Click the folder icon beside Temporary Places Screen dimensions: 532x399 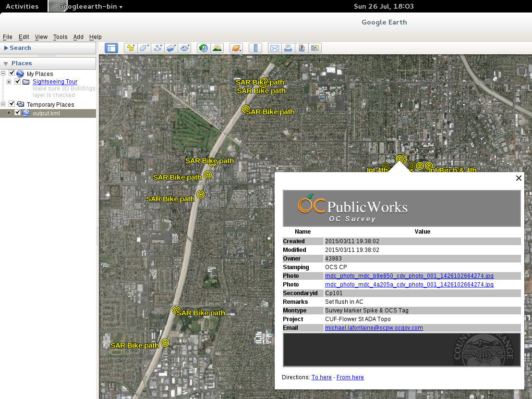pos(20,104)
